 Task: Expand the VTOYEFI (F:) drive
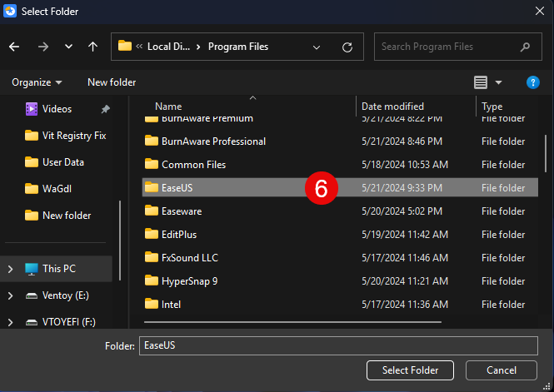coord(10,322)
